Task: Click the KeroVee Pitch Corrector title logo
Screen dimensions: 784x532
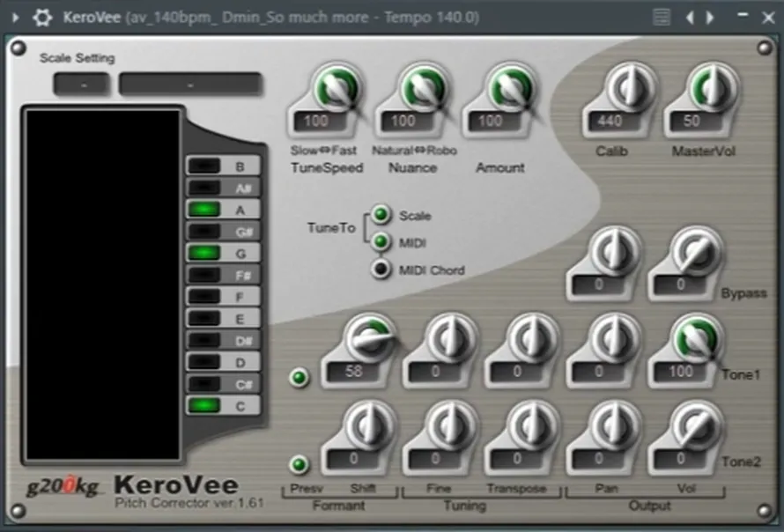Action: click(189, 491)
